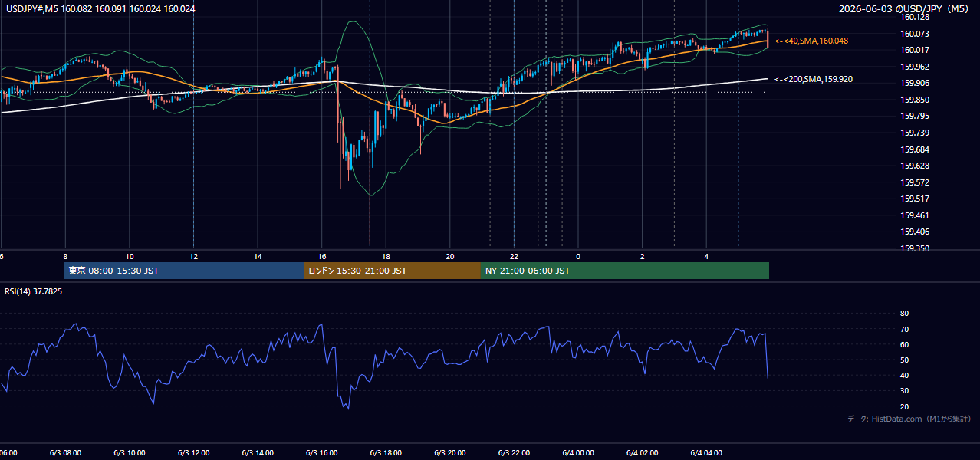Click hour label 0 under the price chart
Viewport: 980px width, 460px height.
[578, 256]
